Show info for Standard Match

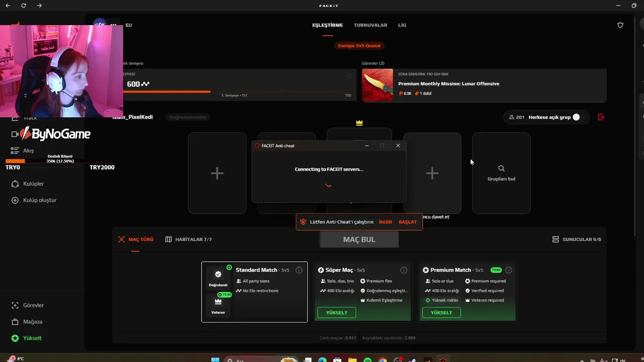299,270
